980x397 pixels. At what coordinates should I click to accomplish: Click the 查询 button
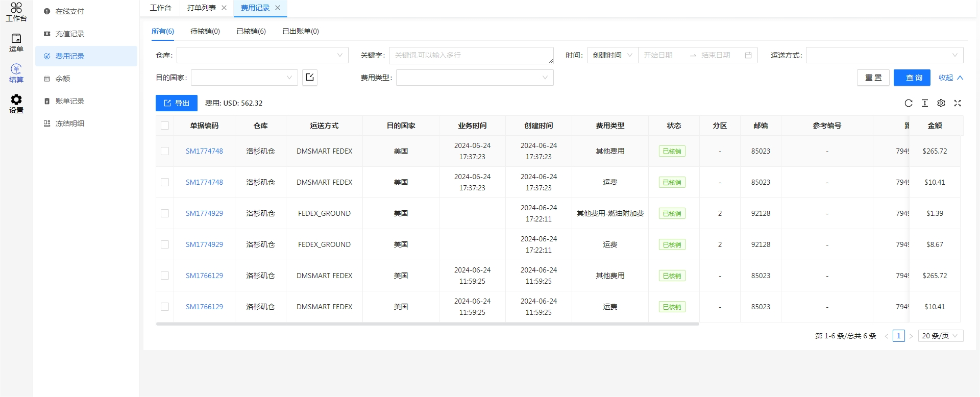pos(912,78)
